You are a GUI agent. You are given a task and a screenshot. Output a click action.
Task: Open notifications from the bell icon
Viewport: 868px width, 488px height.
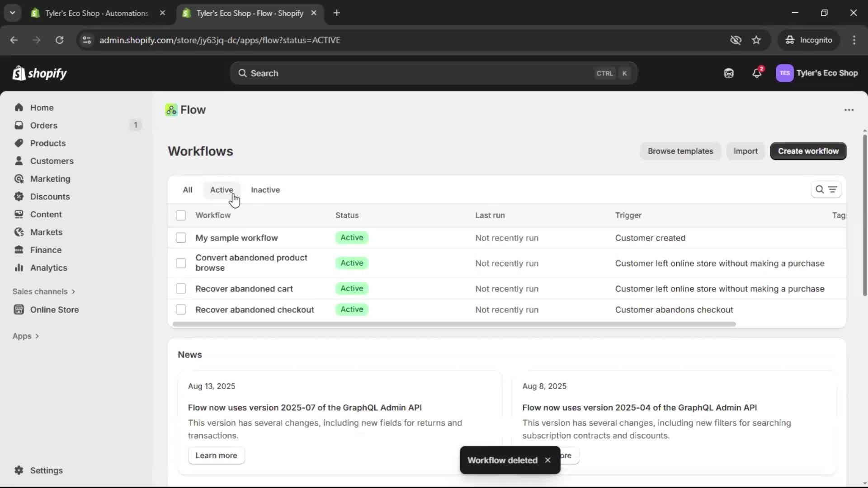pos(757,73)
